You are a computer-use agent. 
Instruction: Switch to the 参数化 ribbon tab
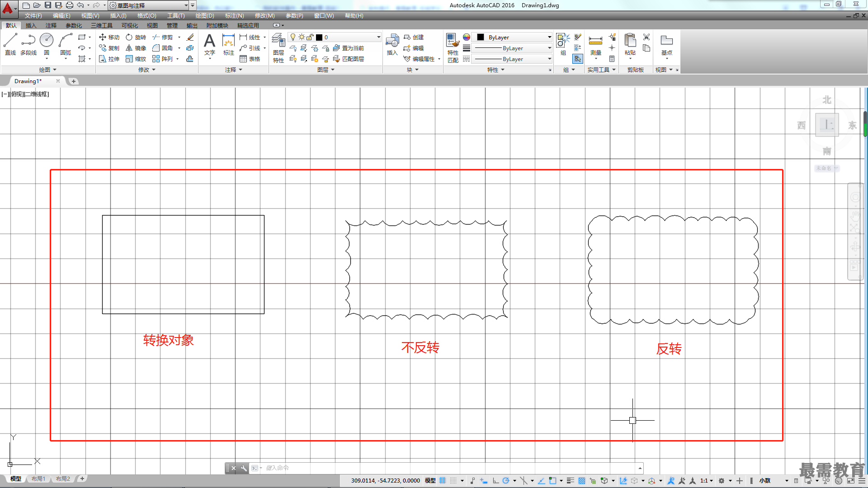(74, 25)
